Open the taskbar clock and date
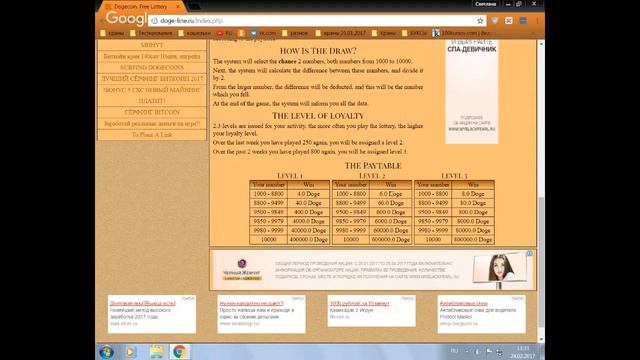640x360 pixels. pos(523,352)
